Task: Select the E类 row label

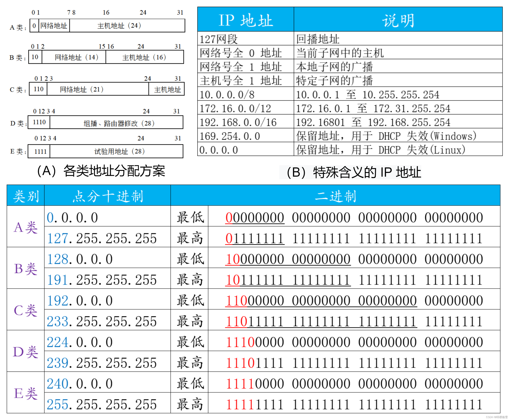Action: click(26, 393)
